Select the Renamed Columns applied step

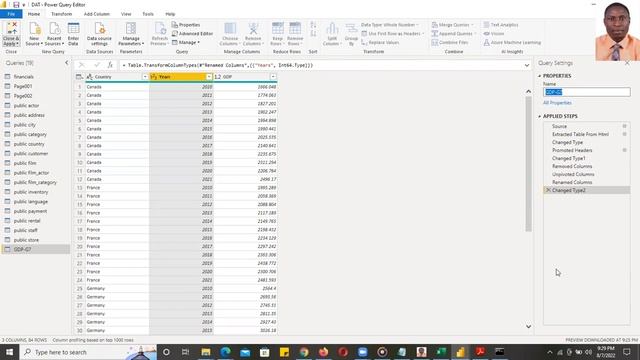[586, 182]
